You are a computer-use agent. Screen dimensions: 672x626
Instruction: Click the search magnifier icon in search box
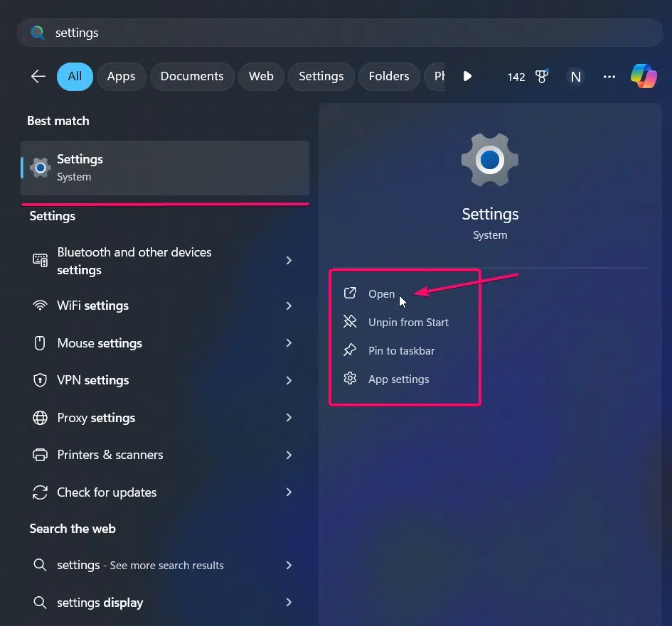point(38,33)
